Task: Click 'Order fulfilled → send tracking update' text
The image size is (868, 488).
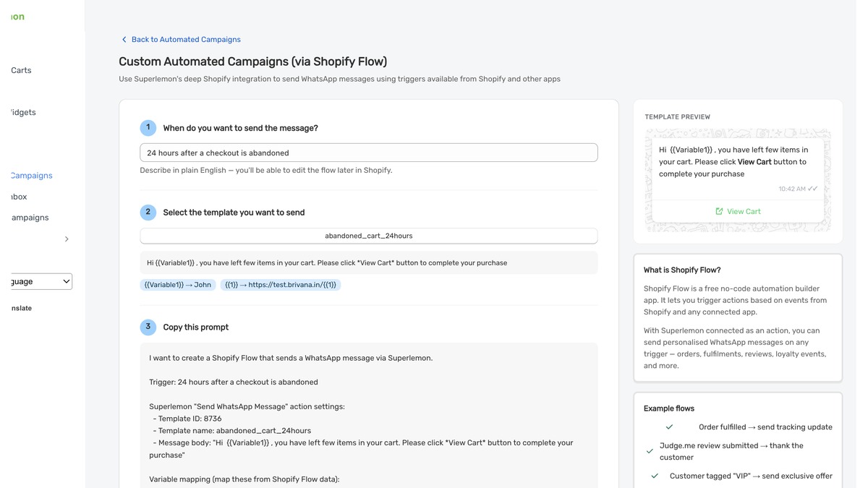Action: click(x=765, y=427)
